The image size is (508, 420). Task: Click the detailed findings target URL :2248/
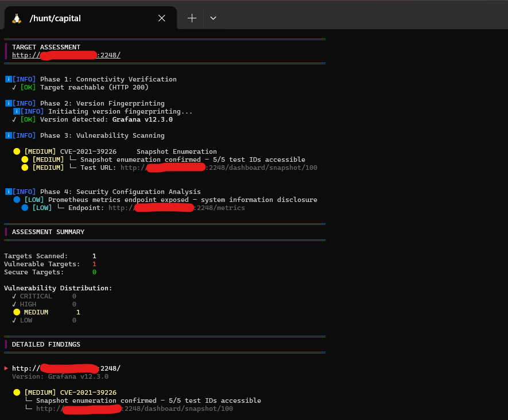(66, 368)
